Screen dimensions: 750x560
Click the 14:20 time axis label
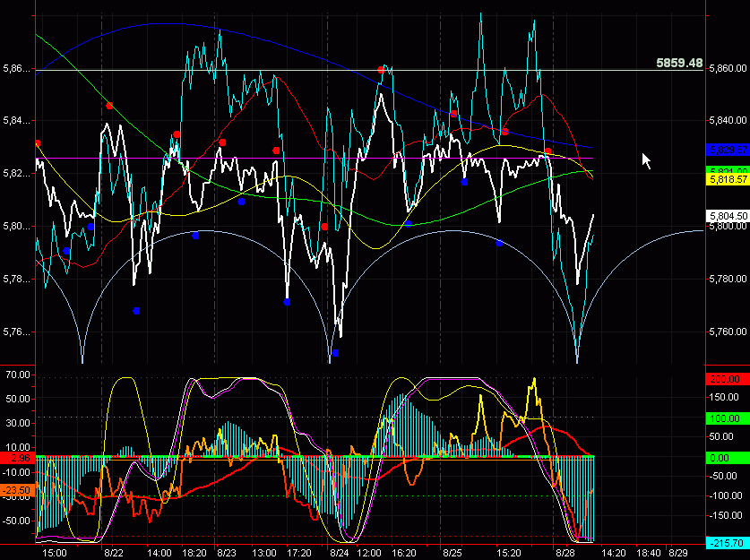point(614,554)
